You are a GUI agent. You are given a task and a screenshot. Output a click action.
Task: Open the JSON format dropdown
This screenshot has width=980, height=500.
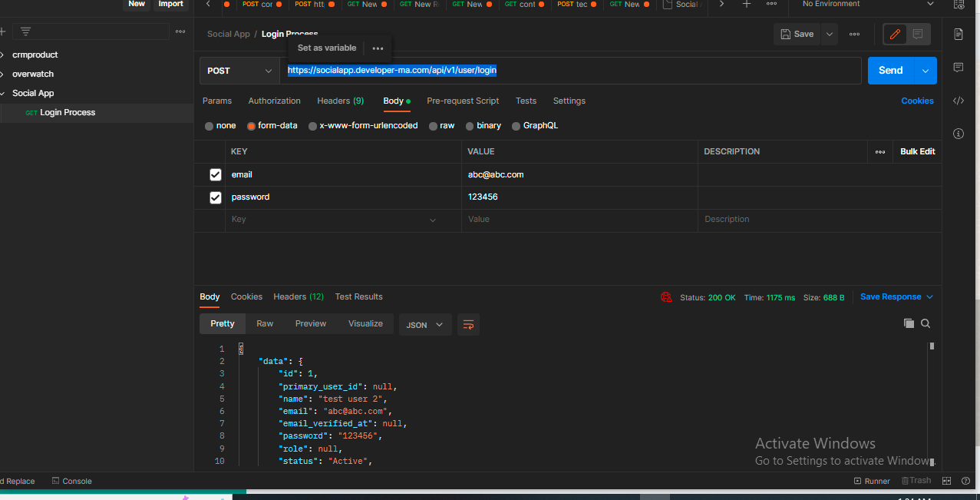(x=424, y=325)
